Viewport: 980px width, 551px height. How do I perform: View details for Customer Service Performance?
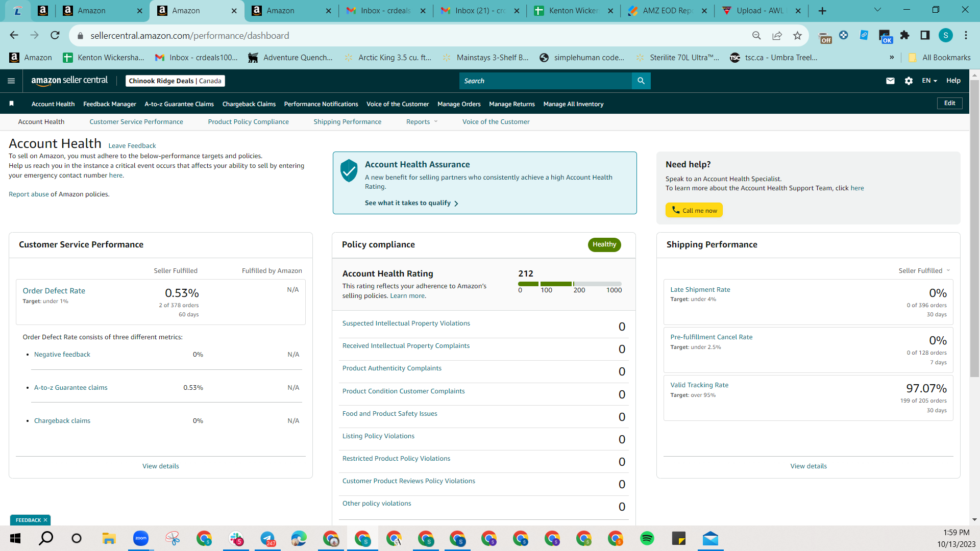161,466
